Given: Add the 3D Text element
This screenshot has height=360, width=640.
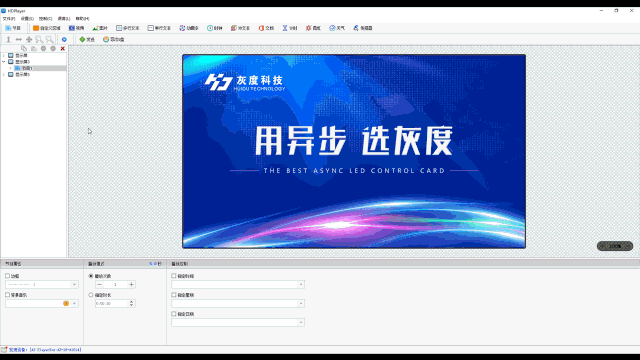Looking at the screenshot, I should click(240, 28).
